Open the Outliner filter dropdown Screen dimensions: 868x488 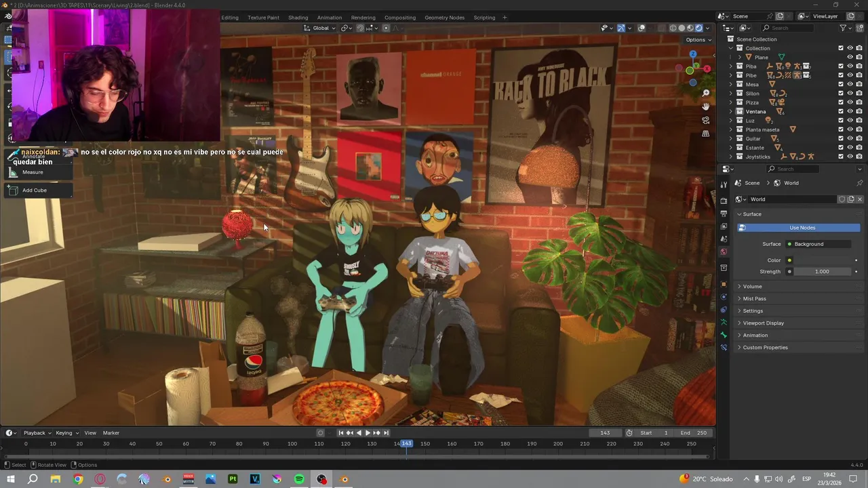tap(846, 28)
